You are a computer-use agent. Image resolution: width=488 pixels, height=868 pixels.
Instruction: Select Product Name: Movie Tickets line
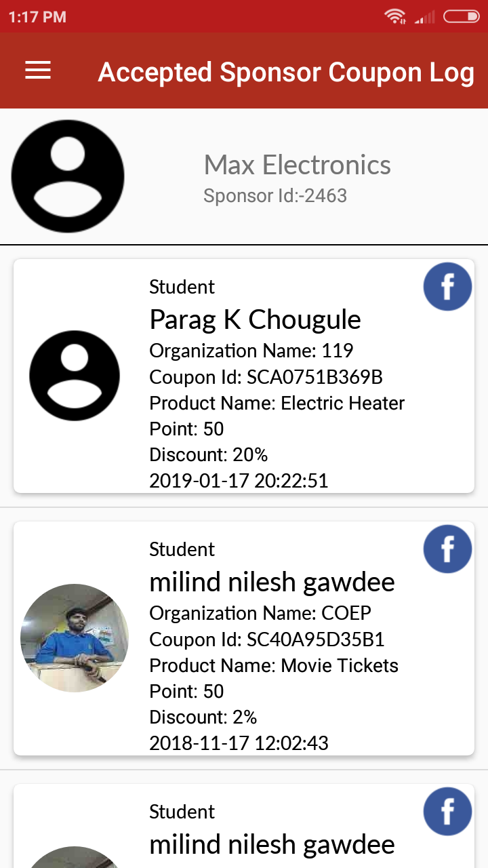(274, 666)
